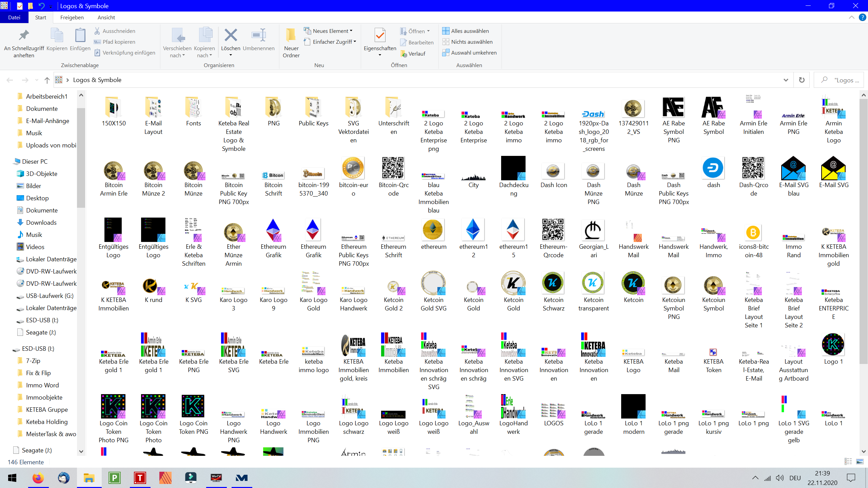Open the Windows Start menu

(13, 478)
